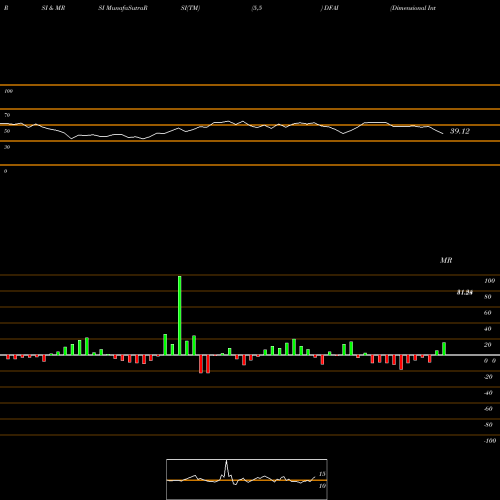Click the -40 label on MR axis
The height and width of the screenshot is (500, 500).
coord(488,393)
